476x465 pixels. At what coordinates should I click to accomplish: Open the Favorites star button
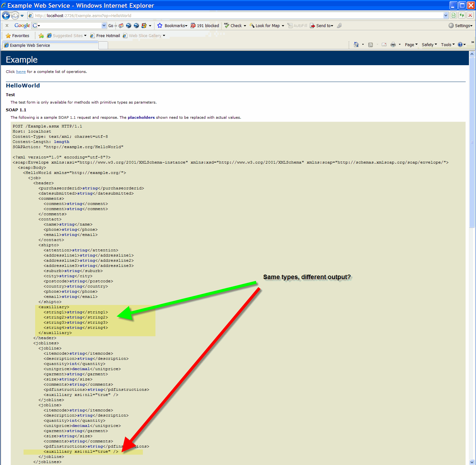point(17,36)
